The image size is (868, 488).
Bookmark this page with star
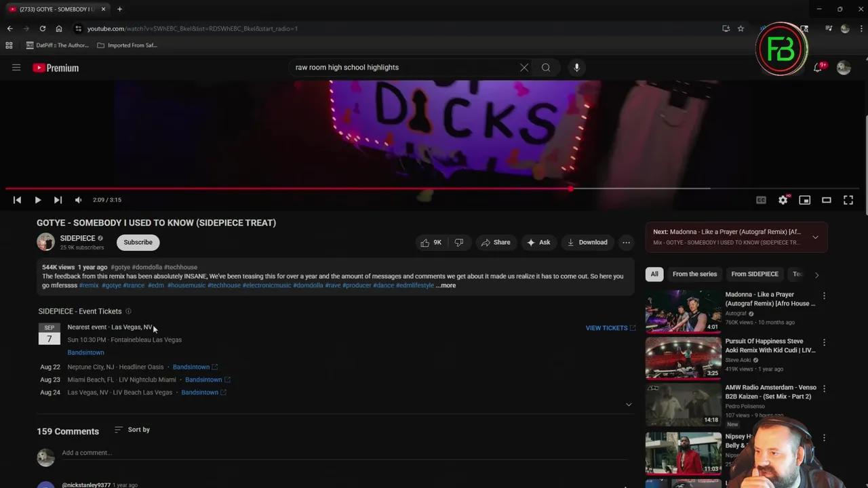click(741, 28)
